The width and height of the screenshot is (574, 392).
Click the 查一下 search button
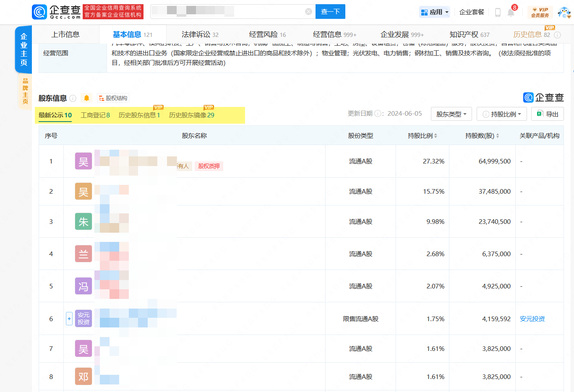tap(330, 12)
